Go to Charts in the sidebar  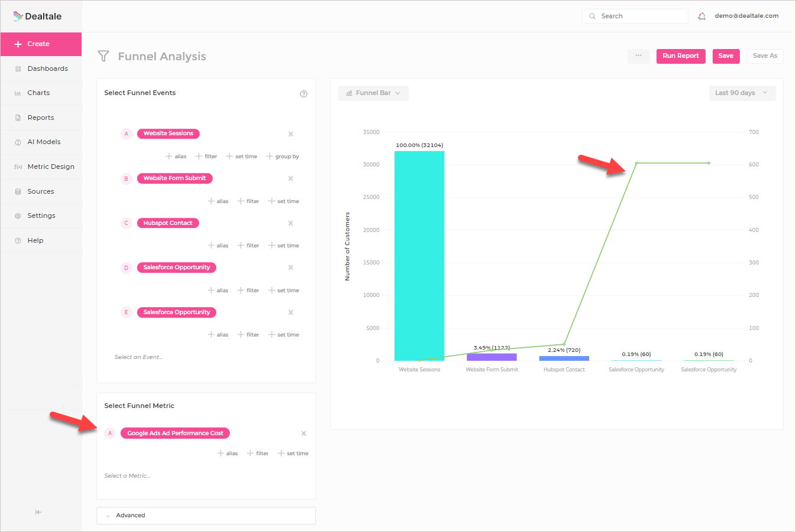point(41,93)
